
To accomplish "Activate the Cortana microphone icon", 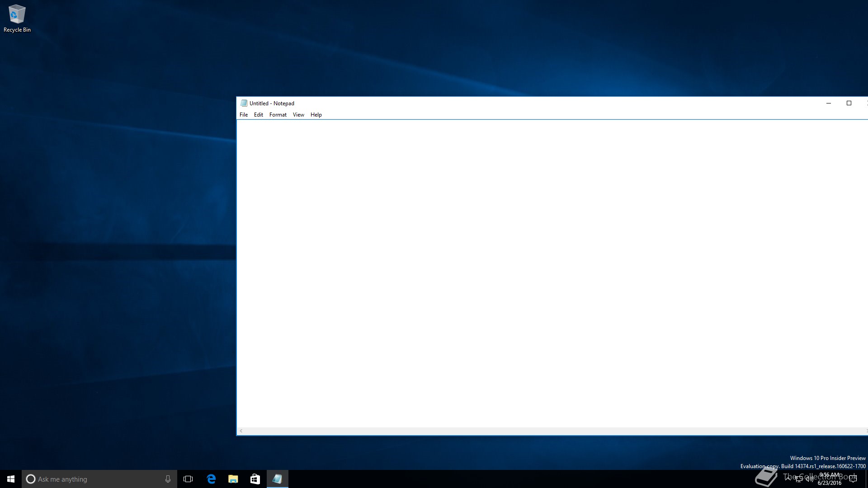I will tap(168, 479).
